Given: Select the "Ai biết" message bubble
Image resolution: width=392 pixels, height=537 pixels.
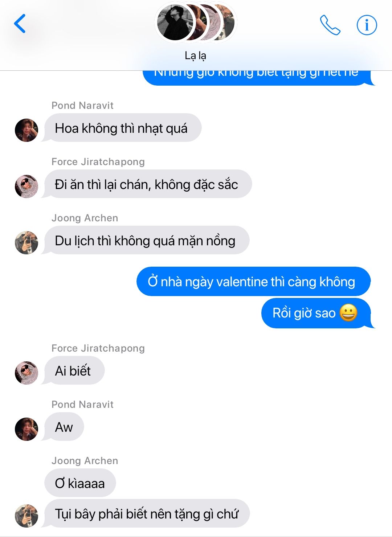Looking at the screenshot, I should coord(74,371).
